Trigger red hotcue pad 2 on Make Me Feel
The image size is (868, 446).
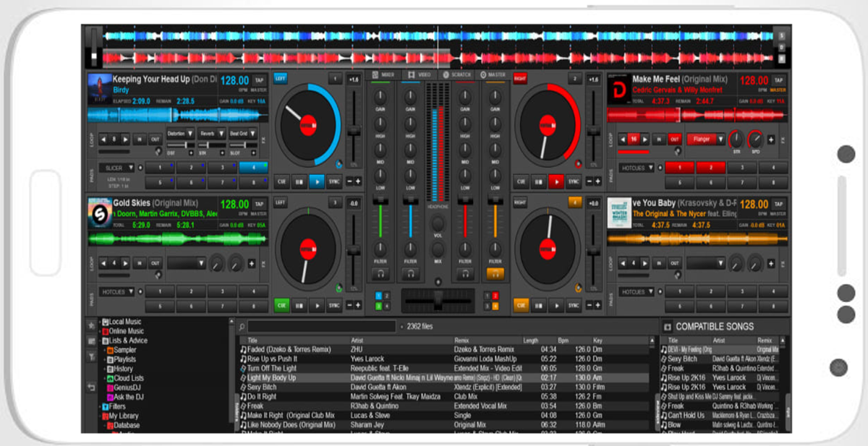coord(711,167)
